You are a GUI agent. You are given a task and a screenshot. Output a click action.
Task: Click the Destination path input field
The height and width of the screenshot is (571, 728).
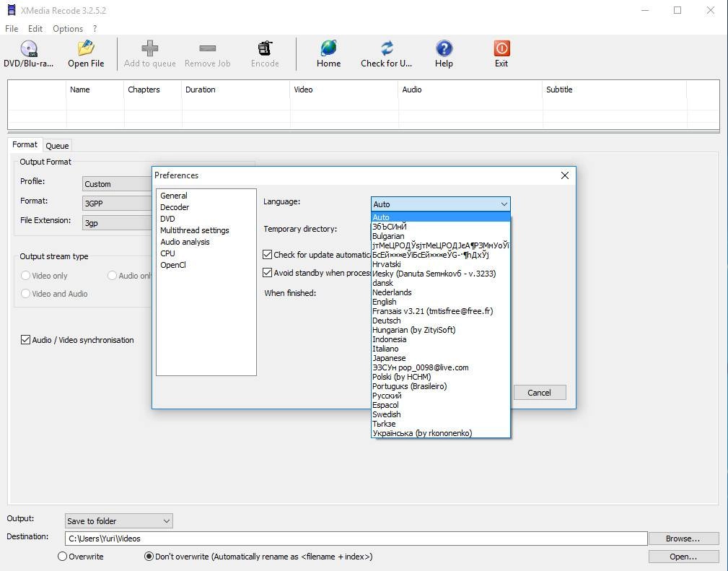tap(356, 539)
